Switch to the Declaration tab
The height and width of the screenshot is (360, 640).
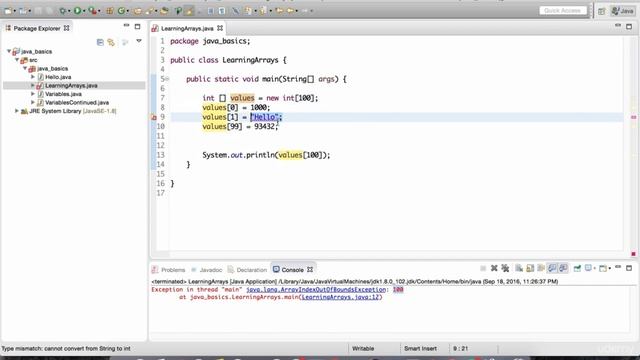(247, 270)
